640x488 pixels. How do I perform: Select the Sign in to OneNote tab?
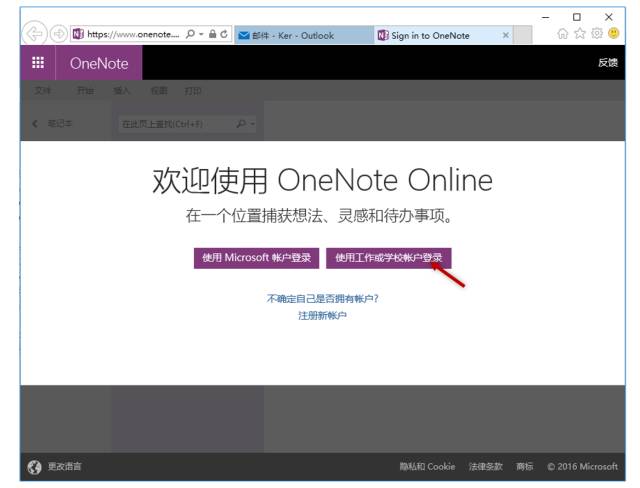pos(443,35)
